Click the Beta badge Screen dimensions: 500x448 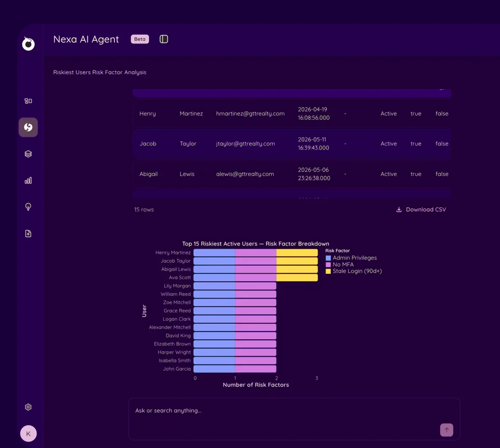click(140, 39)
